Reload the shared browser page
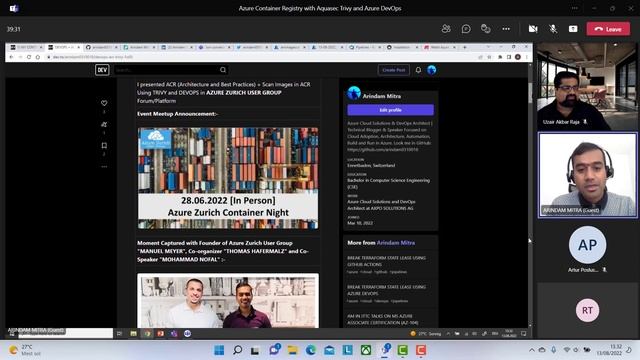 [x=29, y=57]
